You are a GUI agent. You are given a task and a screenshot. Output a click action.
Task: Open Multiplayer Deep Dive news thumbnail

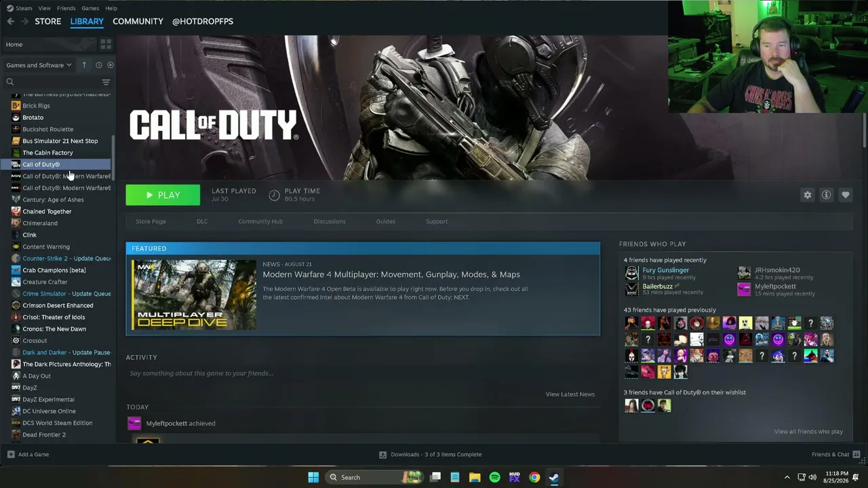194,295
